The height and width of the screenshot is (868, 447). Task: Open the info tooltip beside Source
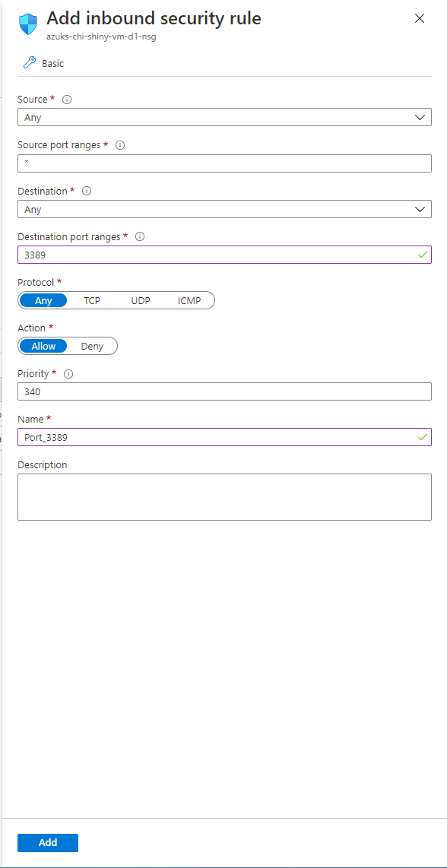click(68, 99)
